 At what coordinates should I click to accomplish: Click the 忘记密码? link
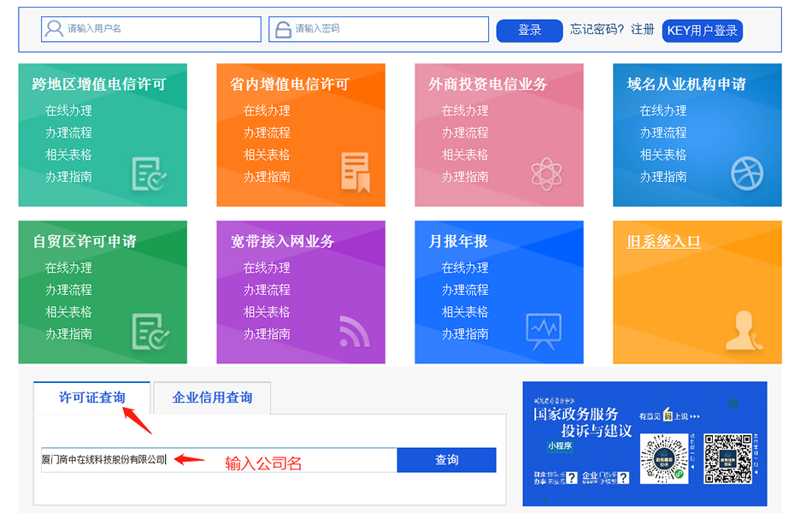[597, 30]
